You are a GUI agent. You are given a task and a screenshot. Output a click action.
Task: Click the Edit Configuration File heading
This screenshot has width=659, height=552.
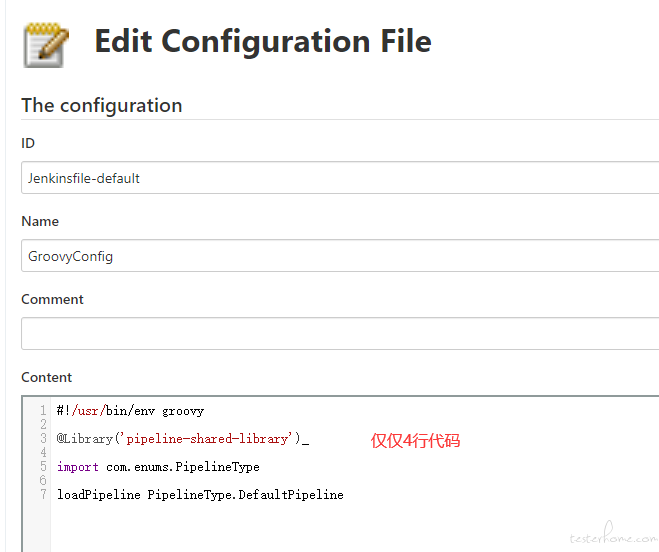263,41
